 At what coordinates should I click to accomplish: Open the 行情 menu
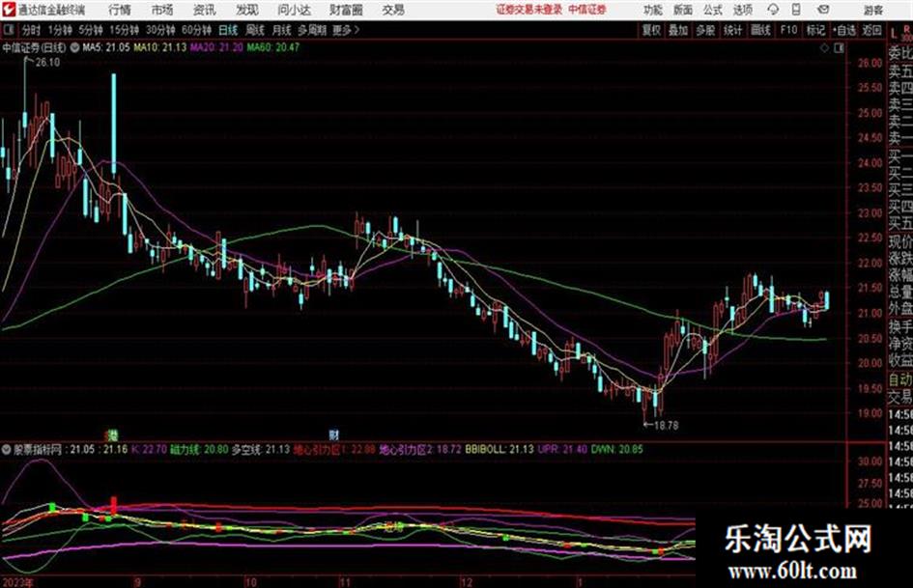(x=120, y=10)
